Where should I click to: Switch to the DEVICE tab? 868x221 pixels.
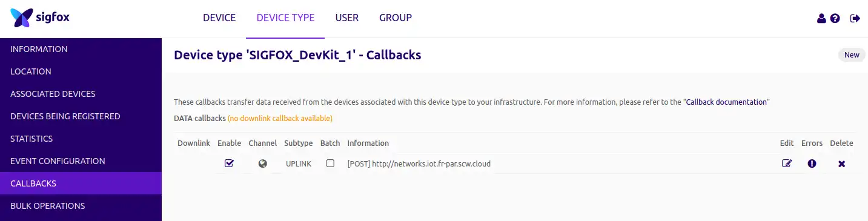click(x=219, y=18)
